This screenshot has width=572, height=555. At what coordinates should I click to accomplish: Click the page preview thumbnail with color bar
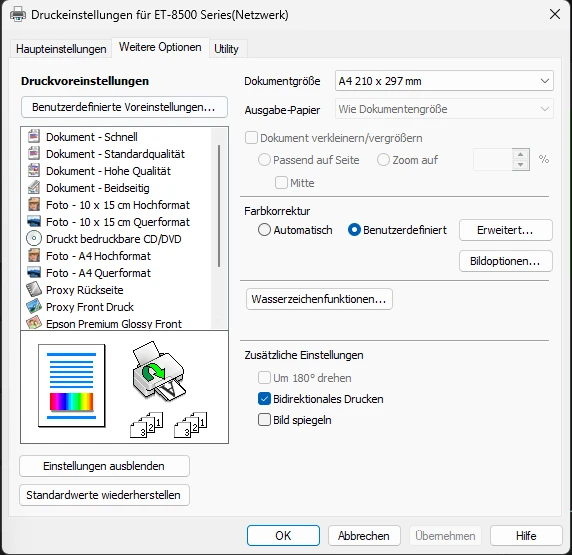click(72, 385)
